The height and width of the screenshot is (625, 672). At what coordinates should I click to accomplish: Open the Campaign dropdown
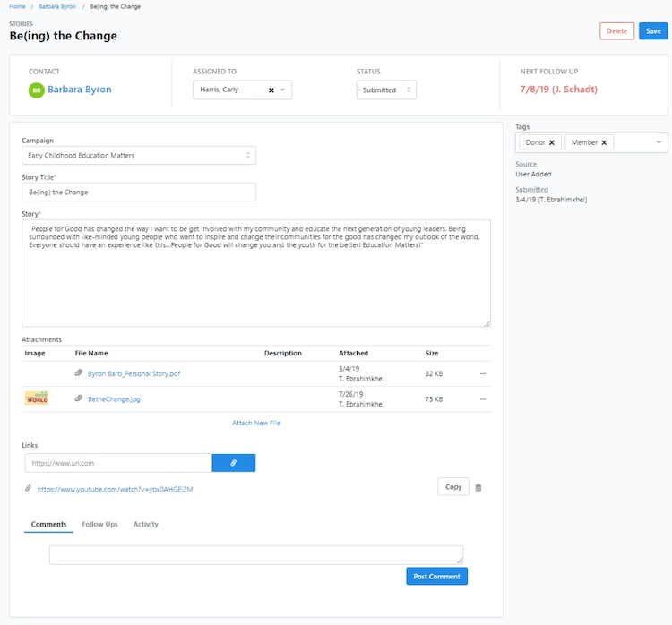(139, 156)
